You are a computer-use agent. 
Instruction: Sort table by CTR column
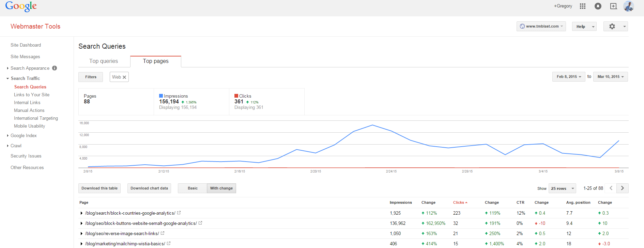pos(520,202)
